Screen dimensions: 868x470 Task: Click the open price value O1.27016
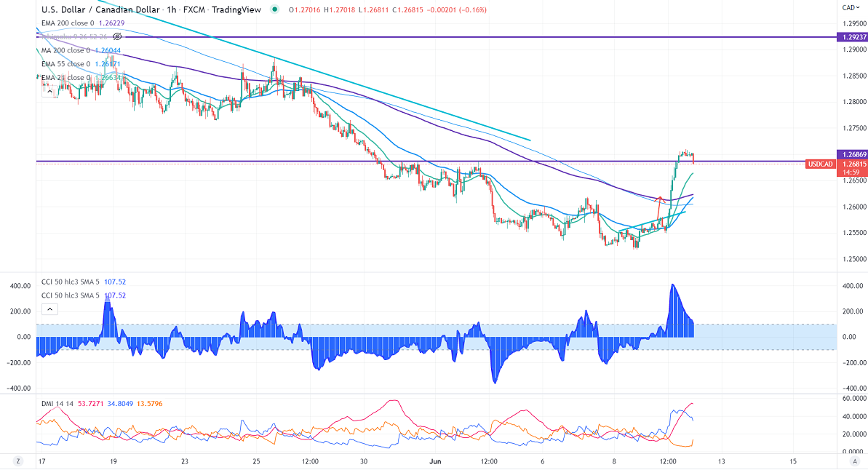point(304,10)
